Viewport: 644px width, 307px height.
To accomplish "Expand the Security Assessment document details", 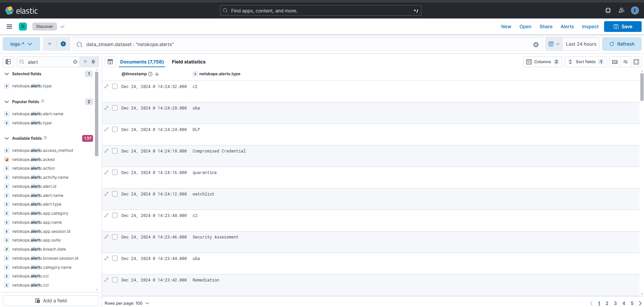I will click(x=106, y=237).
